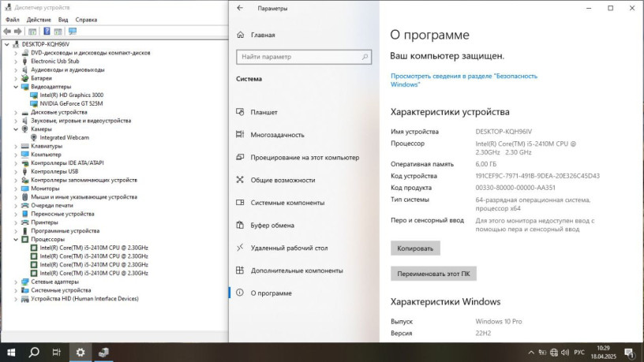This screenshot has width=644, height=362.
Task: Open the Буфер обмена page
Action: (x=272, y=225)
